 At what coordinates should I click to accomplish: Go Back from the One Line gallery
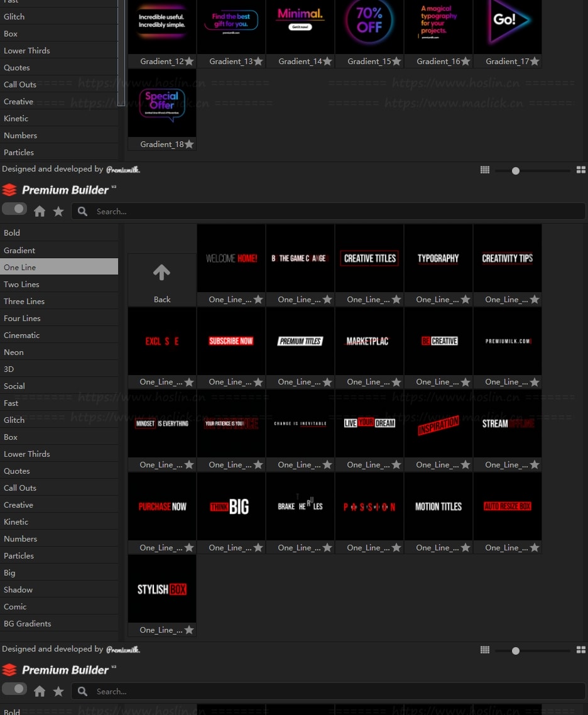pos(162,280)
